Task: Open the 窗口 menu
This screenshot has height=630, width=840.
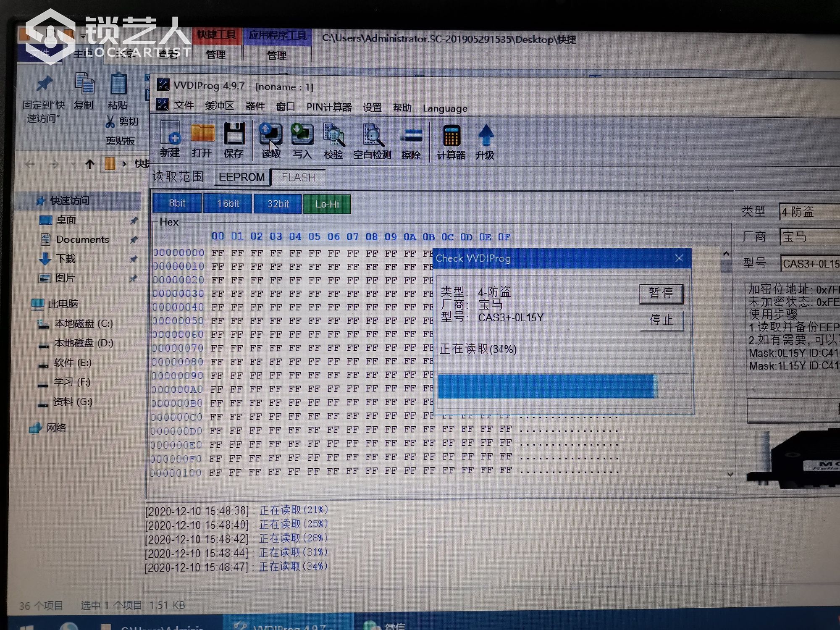Action: (285, 107)
